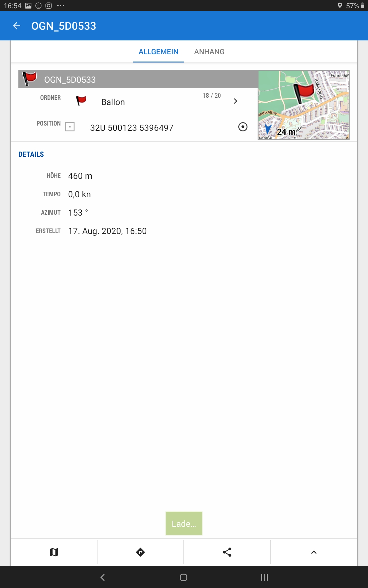Tap the red flag icon beside waypoint title
The image size is (368, 588).
tap(30, 79)
